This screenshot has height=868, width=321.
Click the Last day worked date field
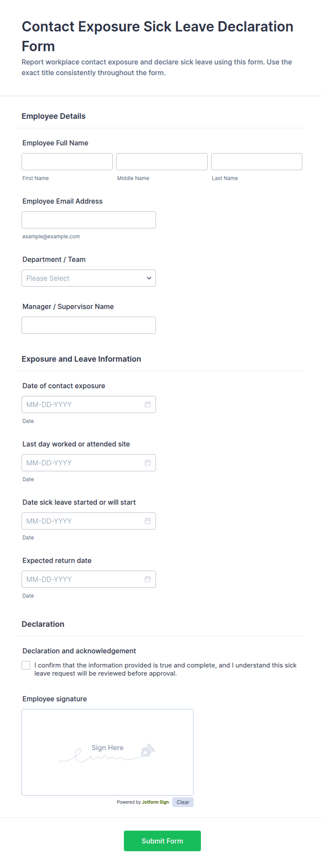click(x=89, y=463)
